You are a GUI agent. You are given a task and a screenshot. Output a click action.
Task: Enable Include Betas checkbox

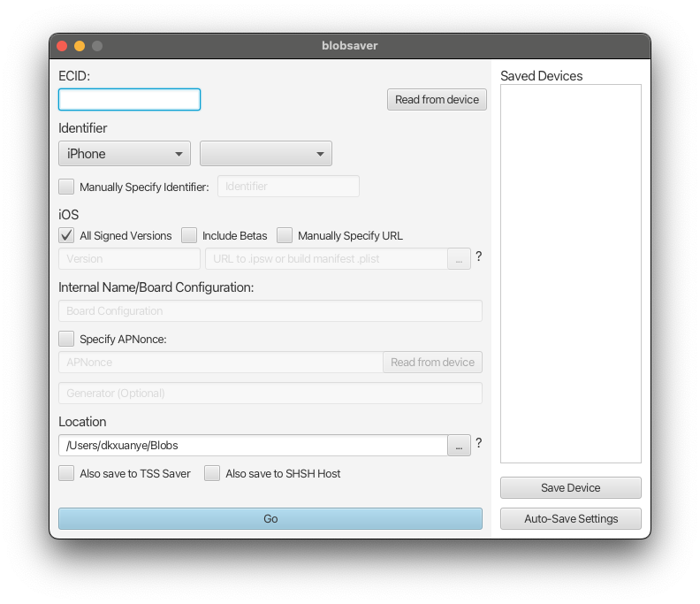point(189,235)
